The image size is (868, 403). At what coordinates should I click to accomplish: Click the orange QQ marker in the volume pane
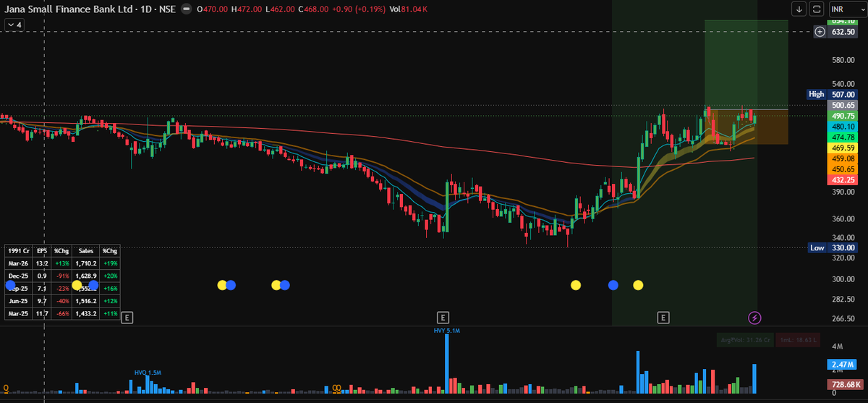(x=336, y=388)
